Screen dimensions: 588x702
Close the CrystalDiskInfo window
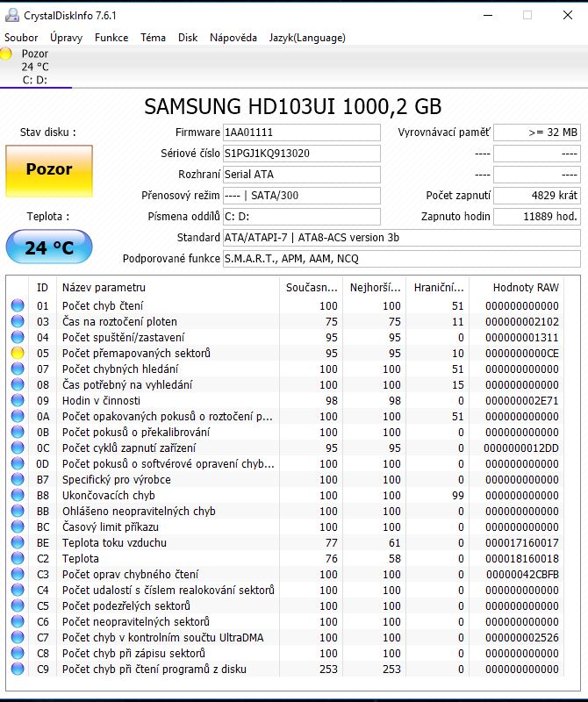click(x=568, y=15)
